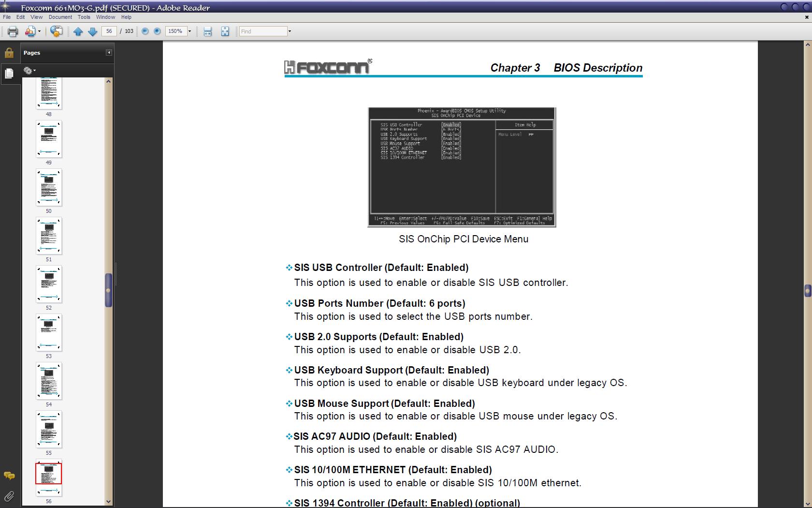The image size is (812, 508).
Task: Click the 'SIS USB Controller (Default: Enabled)' heading
Action: click(381, 268)
